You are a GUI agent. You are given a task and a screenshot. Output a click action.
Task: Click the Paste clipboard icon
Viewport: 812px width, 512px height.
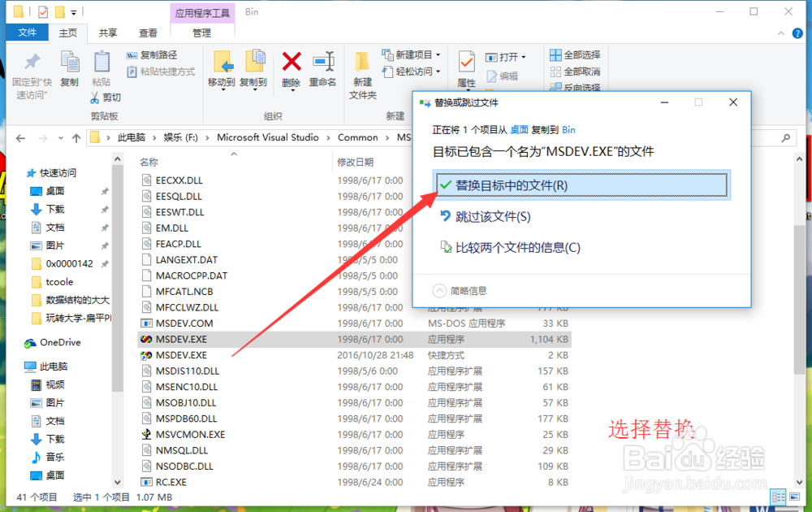tap(101, 63)
